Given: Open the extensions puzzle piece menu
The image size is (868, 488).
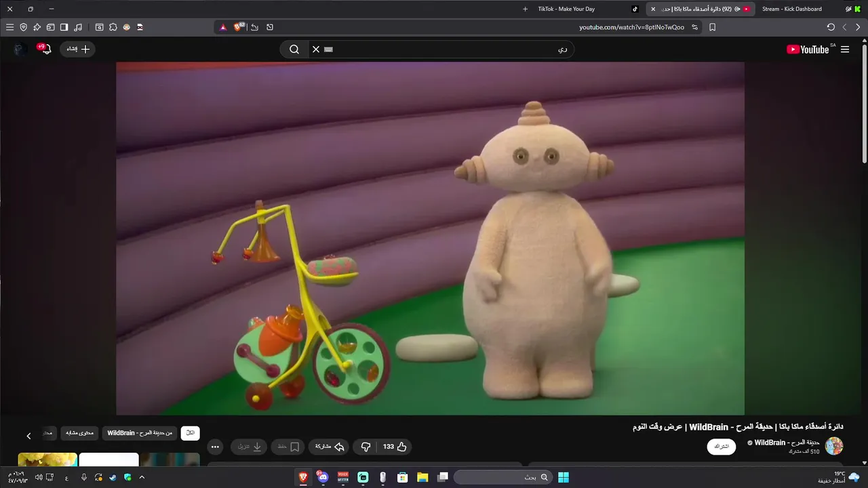Looking at the screenshot, I should (x=113, y=27).
